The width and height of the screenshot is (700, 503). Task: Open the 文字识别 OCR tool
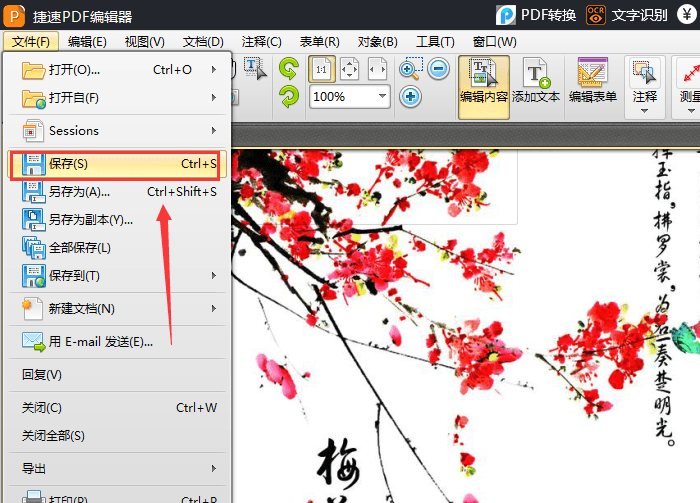[x=626, y=15]
